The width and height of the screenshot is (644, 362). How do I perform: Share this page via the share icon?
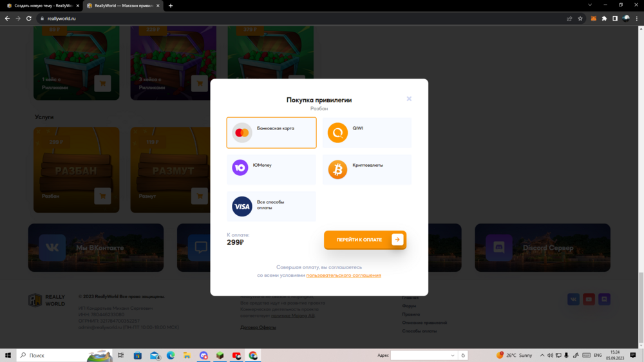coord(569,19)
